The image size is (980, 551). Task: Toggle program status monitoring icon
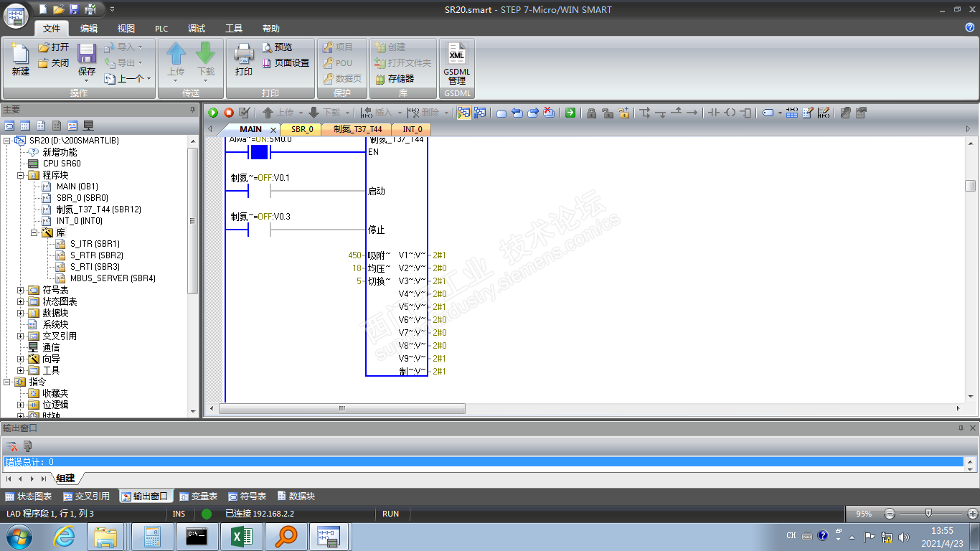(x=464, y=113)
